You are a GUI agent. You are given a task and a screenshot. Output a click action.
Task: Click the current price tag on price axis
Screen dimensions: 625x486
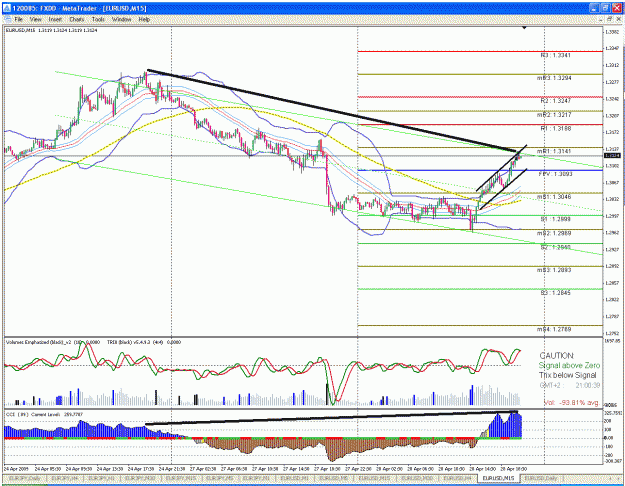click(612, 155)
